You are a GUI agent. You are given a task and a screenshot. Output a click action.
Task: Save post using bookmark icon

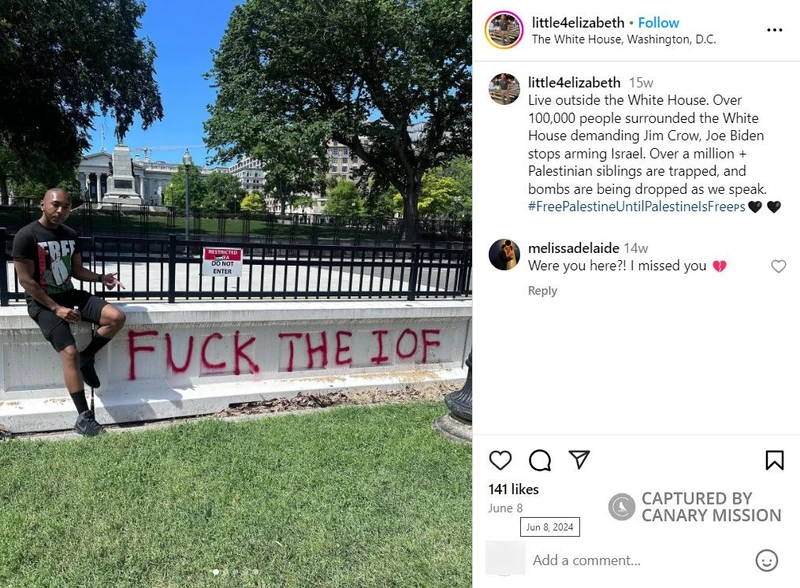pos(774,460)
